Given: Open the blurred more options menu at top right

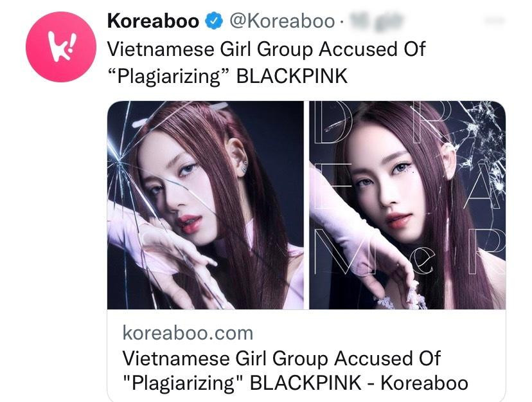Looking at the screenshot, I should tap(495, 21).
